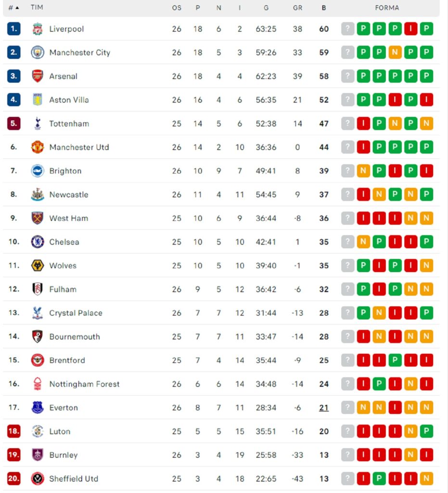The width and height of the screenshot is (448, 493).
Task: Sort the table by the B points column
Action: [323, 8]
